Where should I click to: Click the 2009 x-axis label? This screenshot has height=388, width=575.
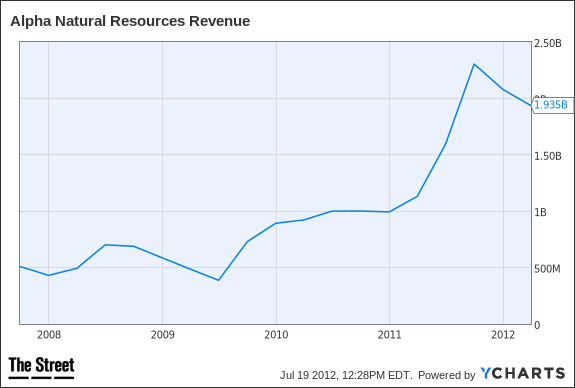(x=162, y=335)
